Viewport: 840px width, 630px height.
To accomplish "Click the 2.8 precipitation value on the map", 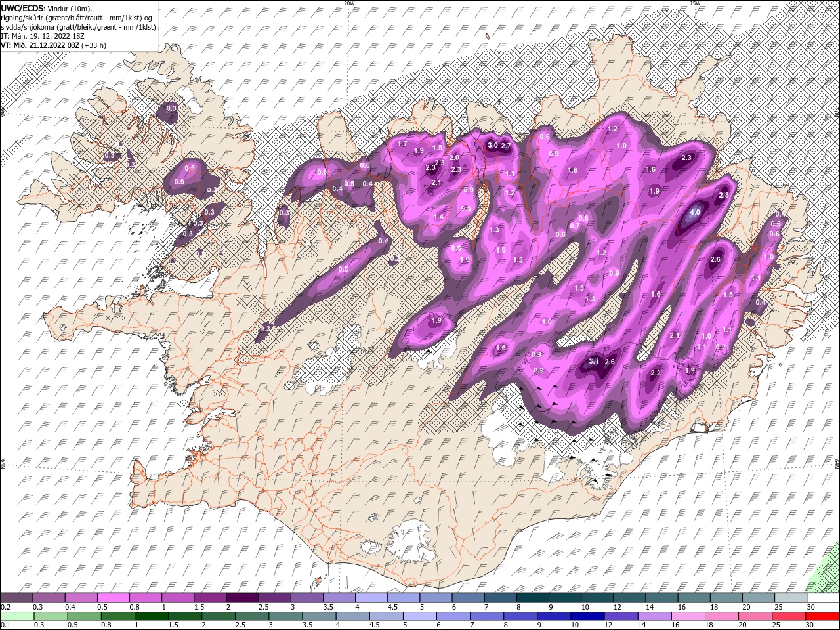I will click(724, 196).
